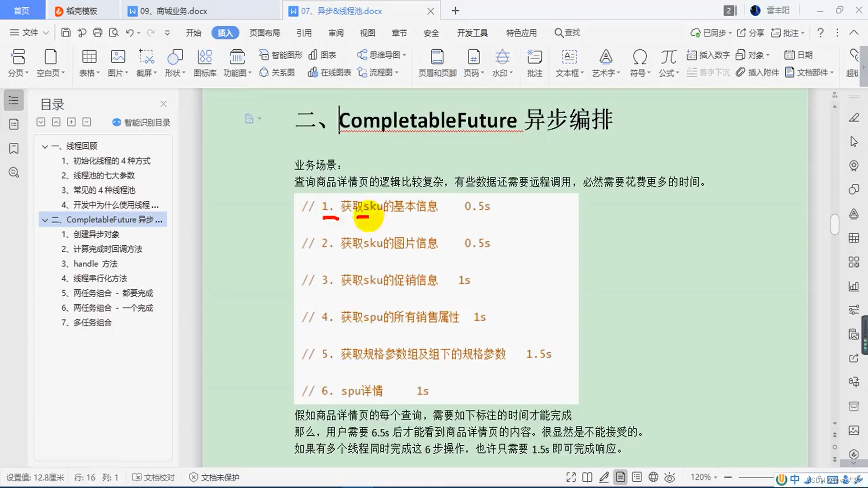The image size is (868, 488).
Task: Click the 水印 watermark icon
Action: pos(502,57)
